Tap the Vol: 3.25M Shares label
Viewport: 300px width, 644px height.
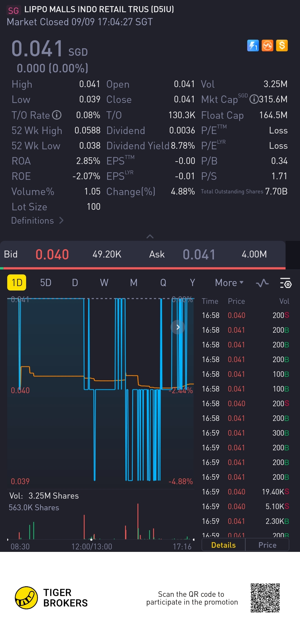(x=44, y=496)
